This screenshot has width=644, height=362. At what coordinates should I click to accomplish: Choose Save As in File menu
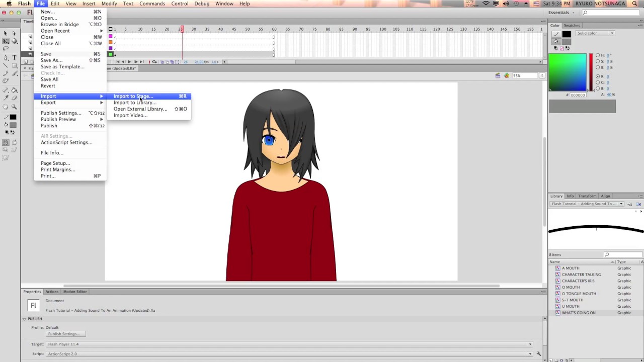coord(70,60)
